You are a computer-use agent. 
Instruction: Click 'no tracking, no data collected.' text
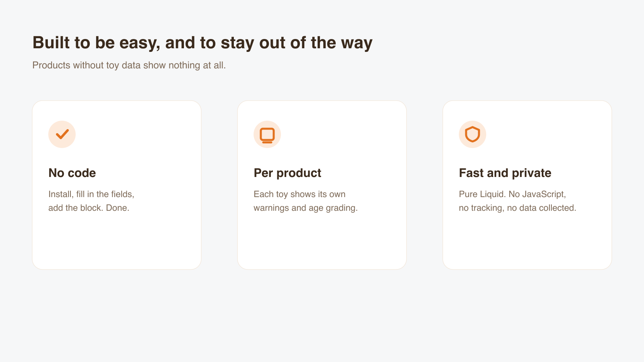518,208
